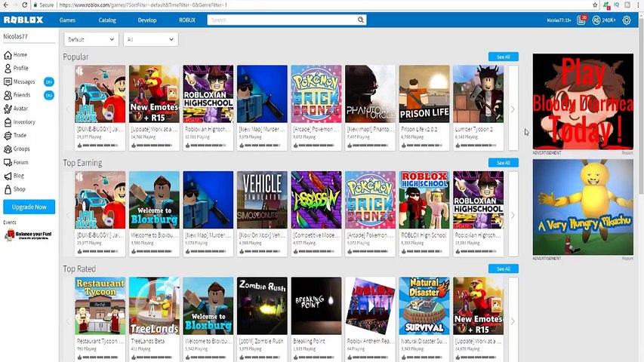
Task: Open the settings gear in header
Action: tap(627, 20)
